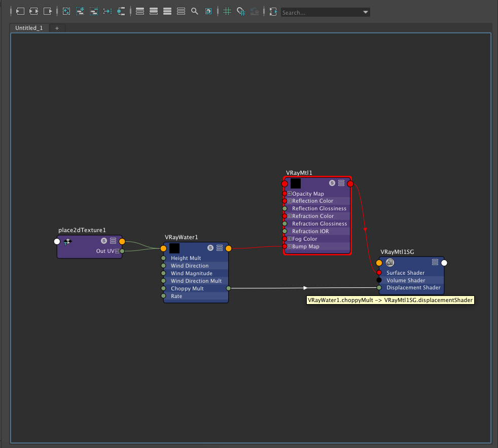Expand the Refraction Color attribute
The height and width of the screenshot is (448, 498).
[x=290, y=216]
